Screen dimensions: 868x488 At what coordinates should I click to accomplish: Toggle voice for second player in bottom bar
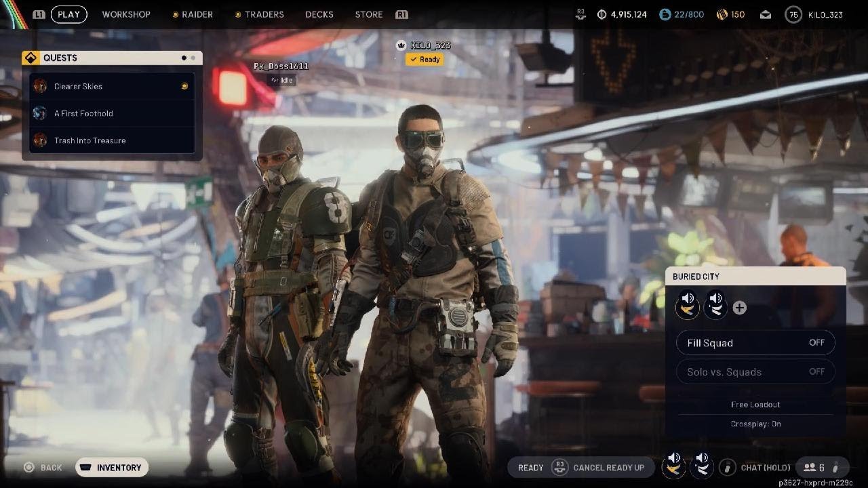[x=702, y=466]
